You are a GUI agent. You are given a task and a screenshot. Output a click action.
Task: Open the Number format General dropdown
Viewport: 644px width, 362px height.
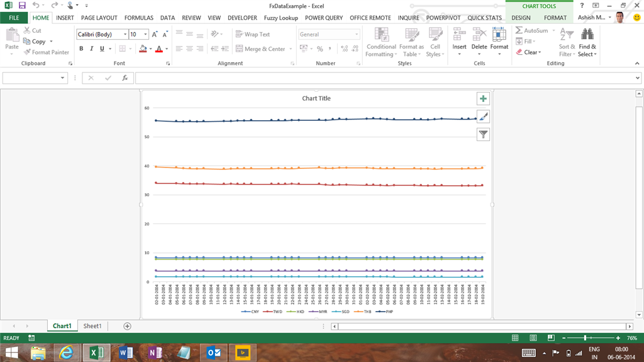pyautogui.click(x=357, y=34)
